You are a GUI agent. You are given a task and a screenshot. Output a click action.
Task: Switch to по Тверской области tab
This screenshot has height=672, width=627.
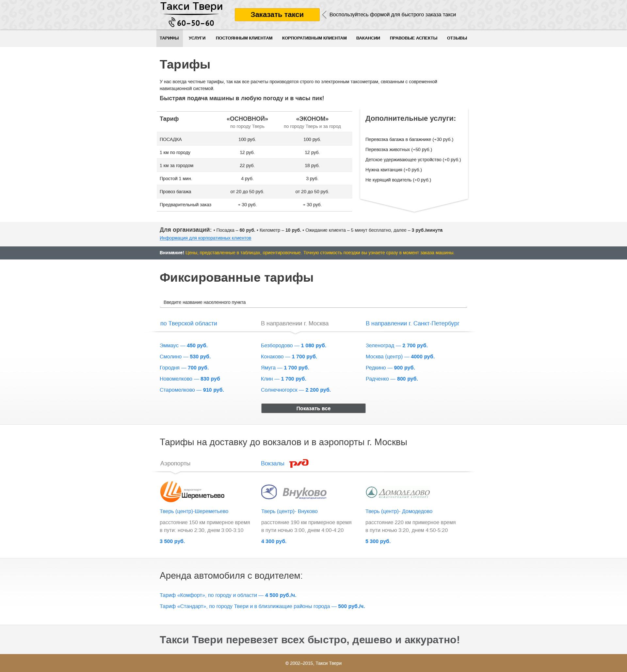pos(189,323)
